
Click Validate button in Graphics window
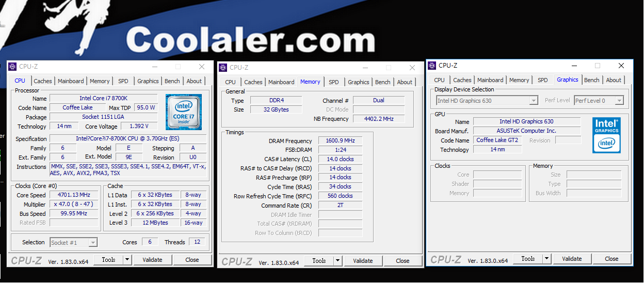click(x=572, y=259)
